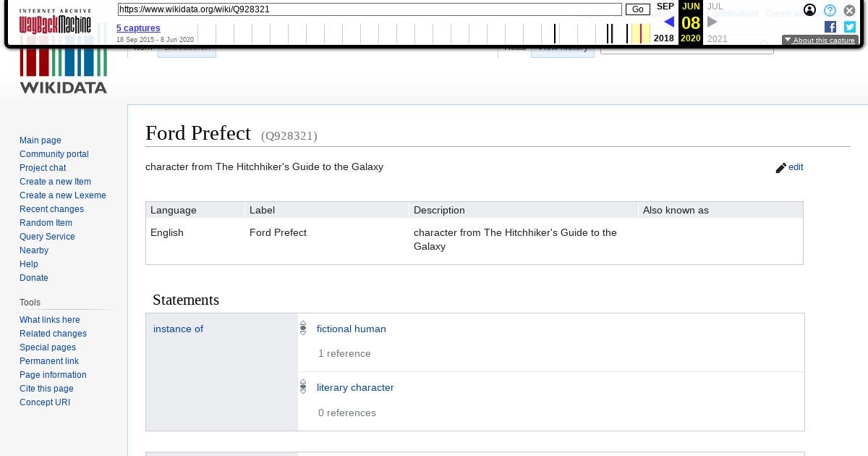
Task: Open Nearby link
Action: (x=34, y=250)
